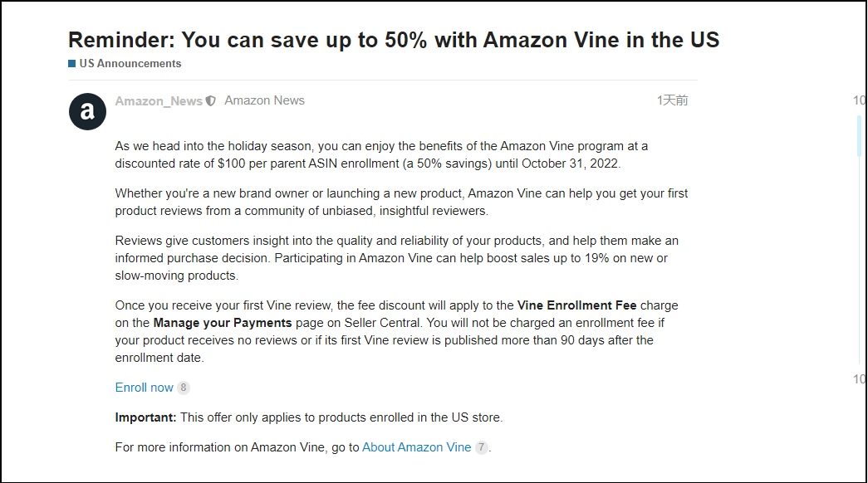The height and width of the screenshot is (483, 868).
Task: Click the bold Manage your Payments text
Action: (223, 323)
